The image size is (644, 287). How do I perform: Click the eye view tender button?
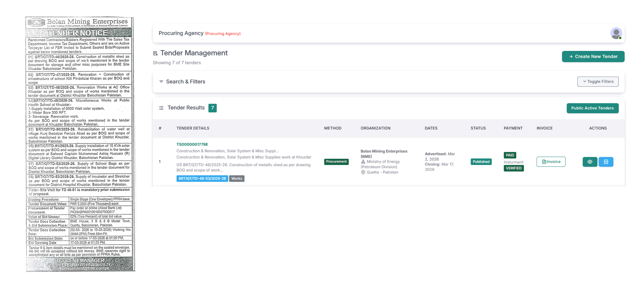590,162
